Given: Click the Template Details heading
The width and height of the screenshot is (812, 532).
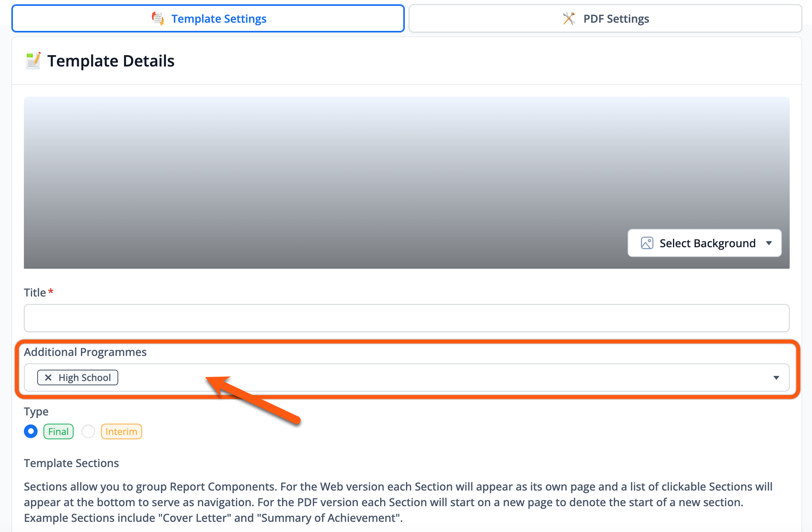Looking at the screenshot, I should coord(111,61).
